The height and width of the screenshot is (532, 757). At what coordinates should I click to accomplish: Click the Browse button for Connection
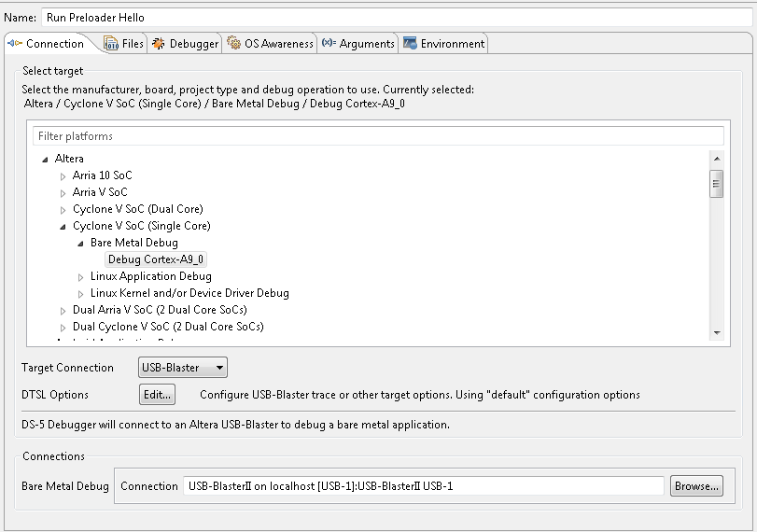tap(696, 485)
